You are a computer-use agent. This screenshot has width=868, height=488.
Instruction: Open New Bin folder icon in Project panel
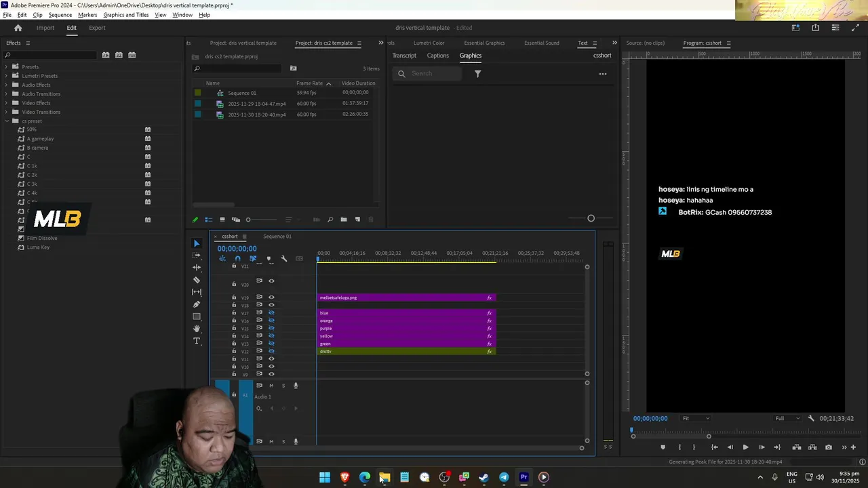click(x=344, y=220)
